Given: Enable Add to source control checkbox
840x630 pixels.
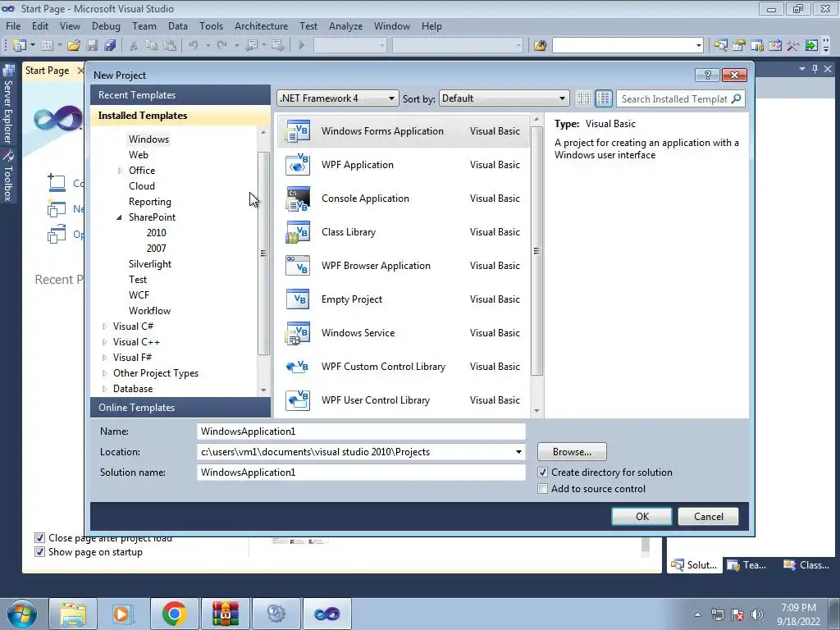Looking at the screenshot, I should [543, 489].
